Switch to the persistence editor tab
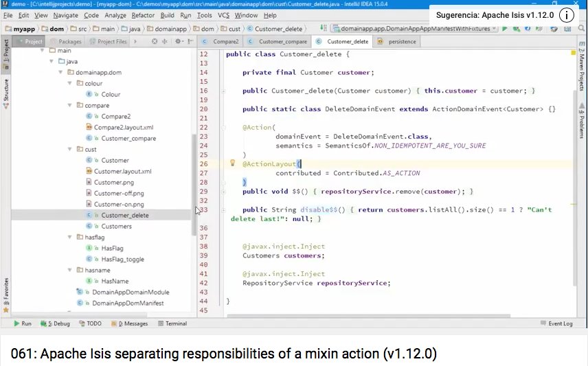588x366 pixels. point(397,41)
